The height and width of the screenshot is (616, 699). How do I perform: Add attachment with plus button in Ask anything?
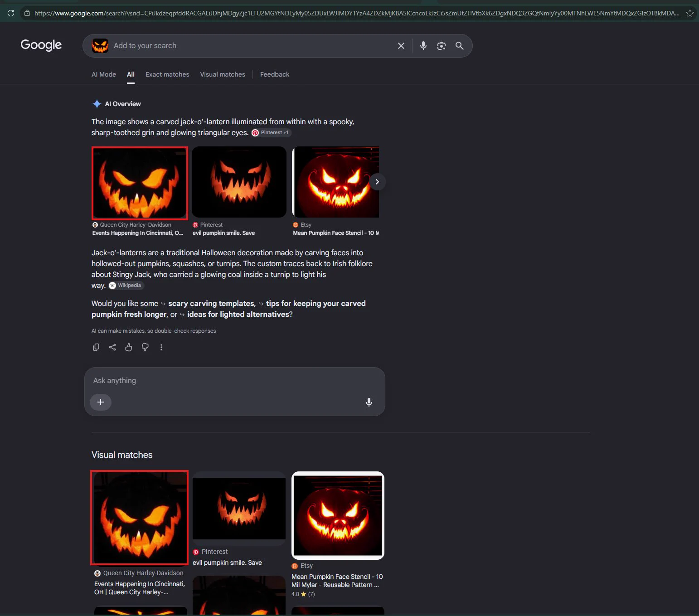[x=101, y=402]
